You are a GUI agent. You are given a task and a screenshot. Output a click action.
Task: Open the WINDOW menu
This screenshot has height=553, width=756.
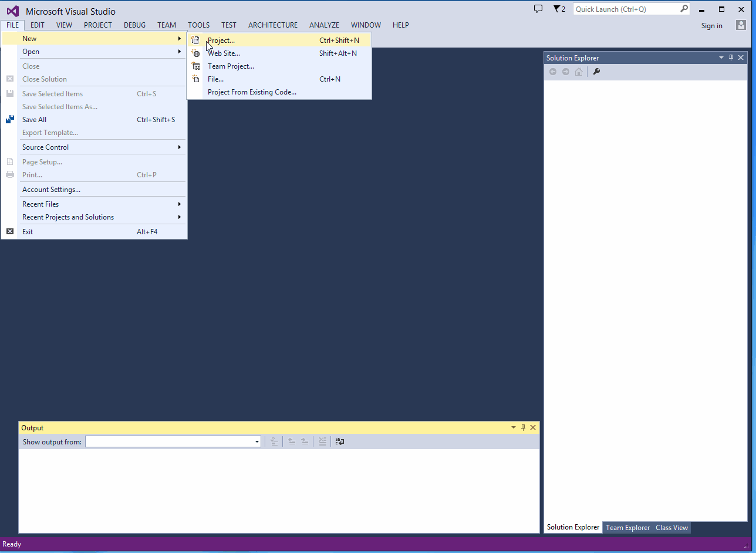click(x=366, y=25)
